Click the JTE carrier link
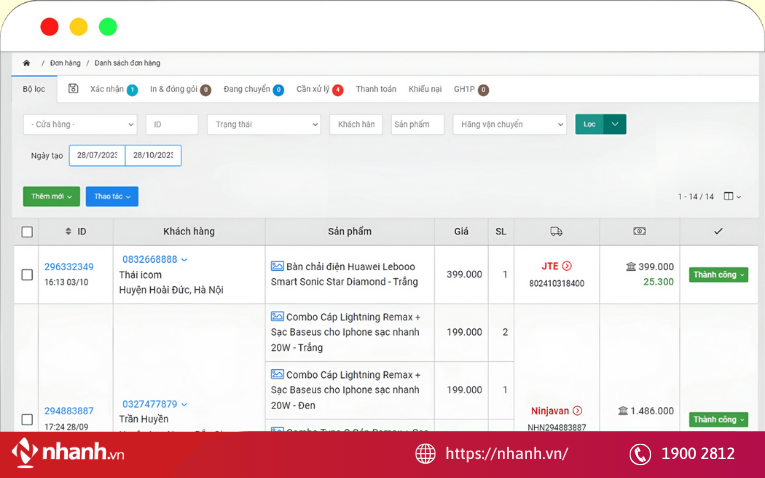 point(550,266)
